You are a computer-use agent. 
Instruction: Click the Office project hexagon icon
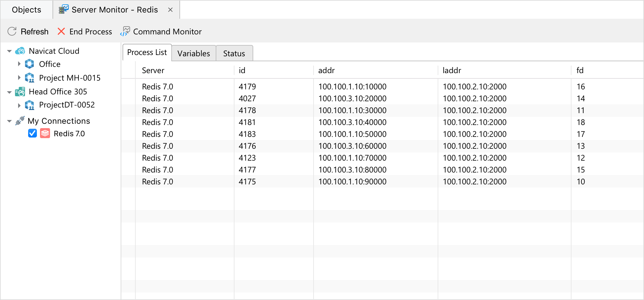pyautogui.click(x=29, y=64)
